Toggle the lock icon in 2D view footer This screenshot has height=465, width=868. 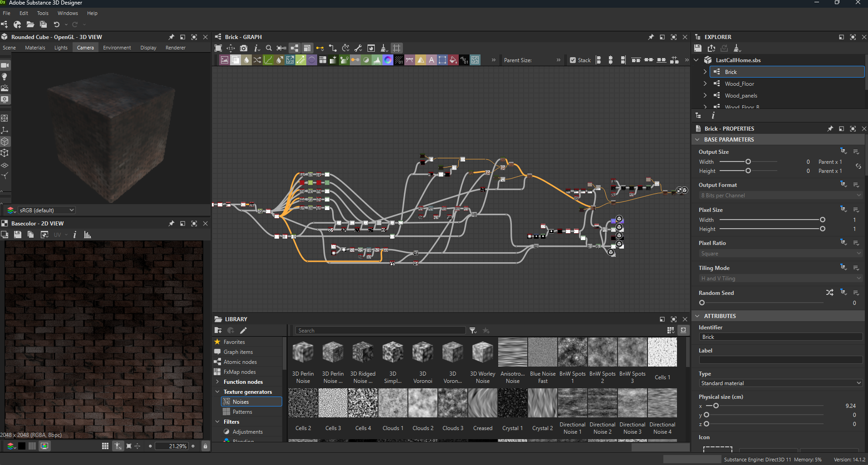pyautogui.click(x=205, y=446)
